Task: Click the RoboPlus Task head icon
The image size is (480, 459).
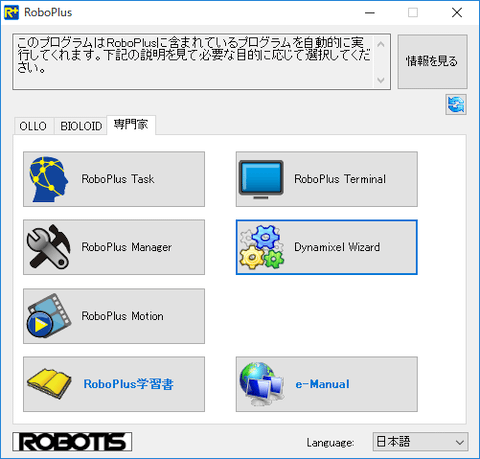Action: [49, 179]
